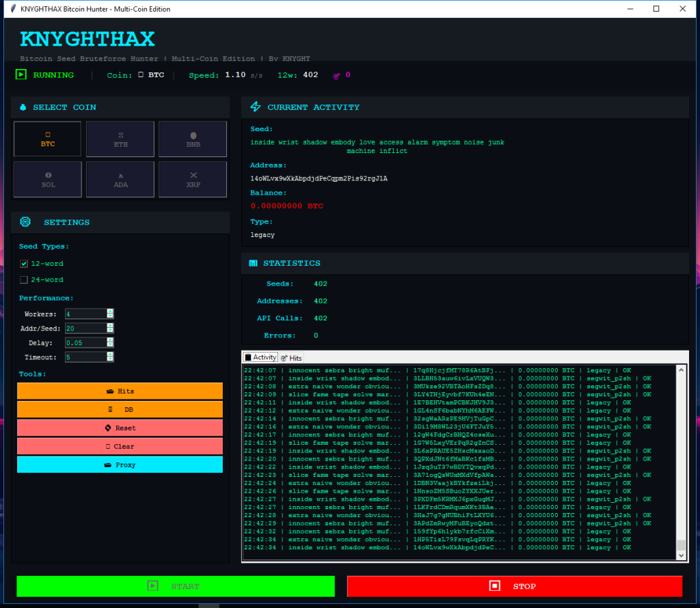Click the green RUNNING status play icon

[21, 75]
